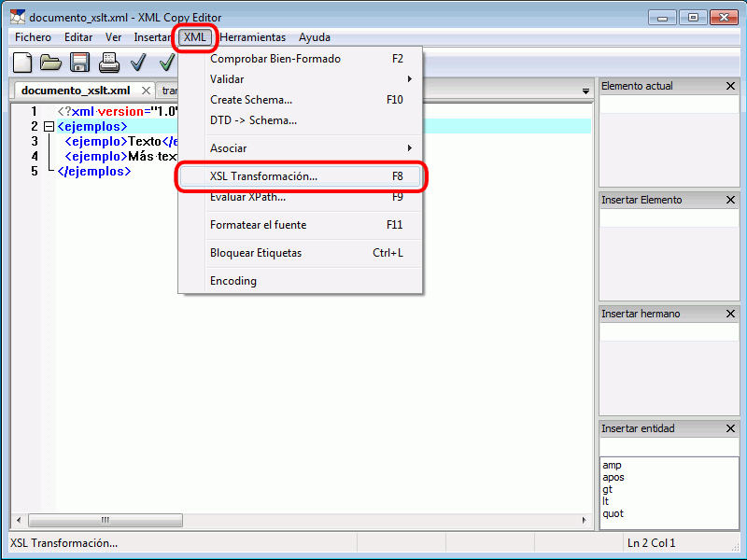Close the Elemento actual panel
Screen dimensions: 747x560
click(x=730, y=86)
